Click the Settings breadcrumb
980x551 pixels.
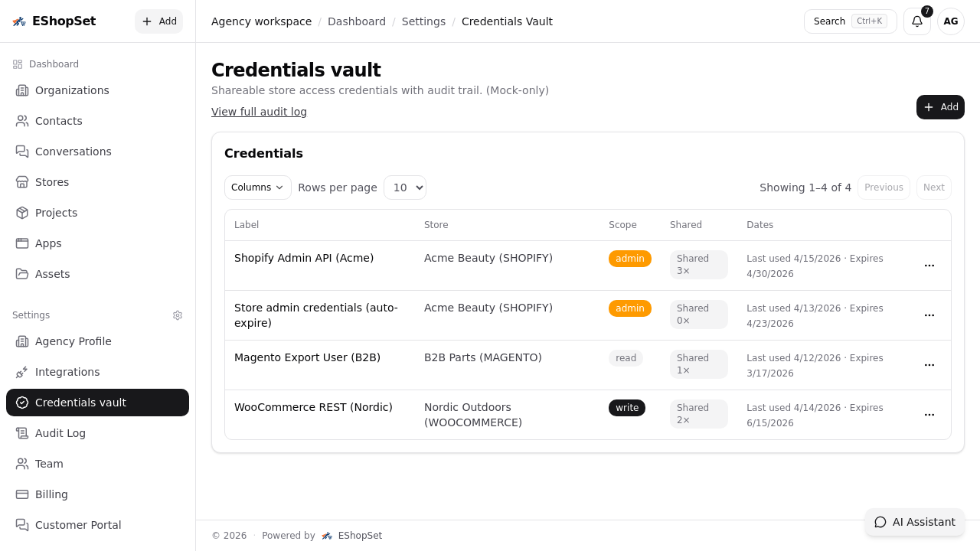[x=423, y=21]
